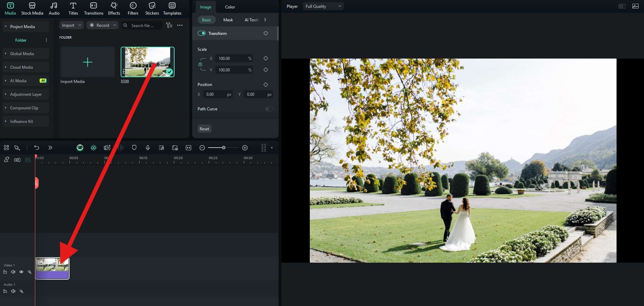The image size is (644, 306).
Task: Undo the last action
Action: (x=37, y=148)
